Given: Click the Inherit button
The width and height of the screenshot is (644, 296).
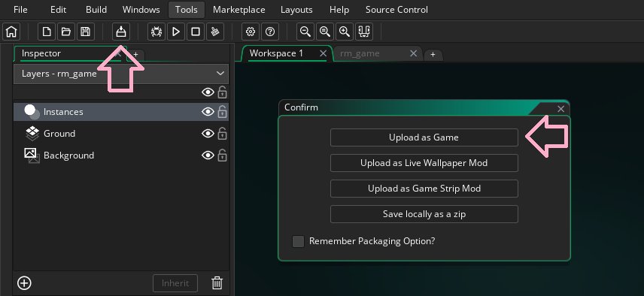Looking at the screenshot, I should coord(175,283).
